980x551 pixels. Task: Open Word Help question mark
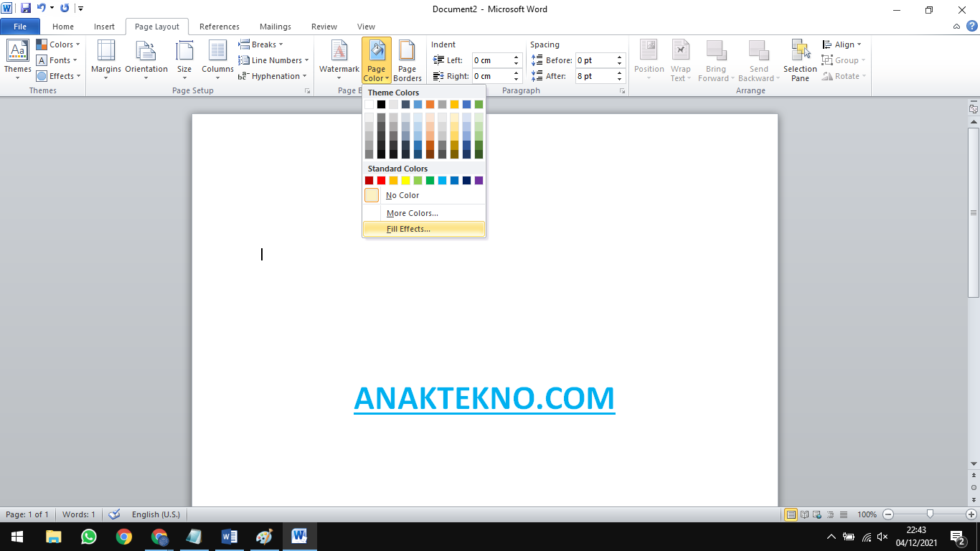coord(971,27)
